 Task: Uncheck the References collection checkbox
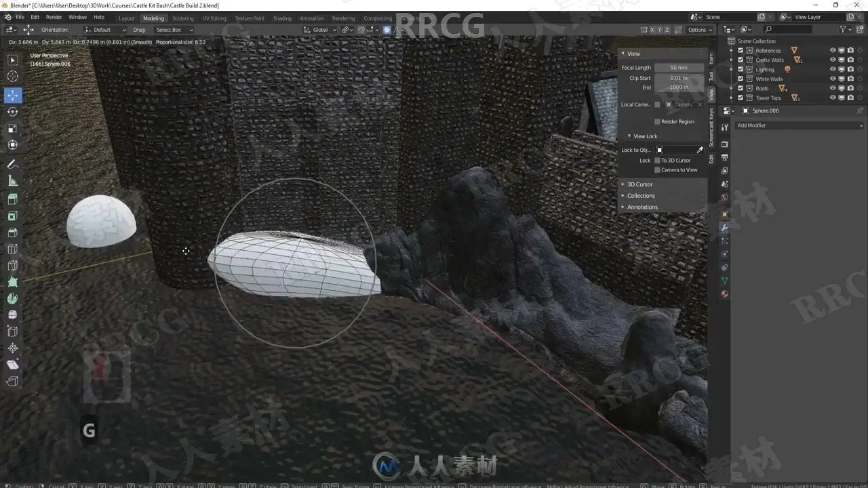[741, 50]
